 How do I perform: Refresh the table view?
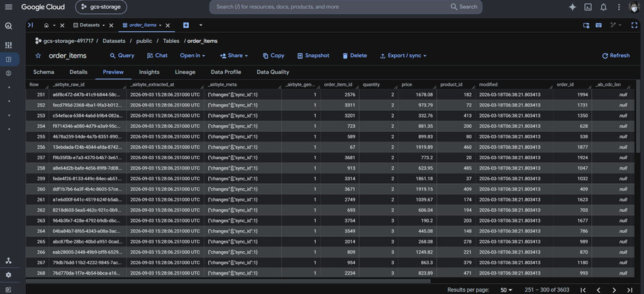(616, 55)
